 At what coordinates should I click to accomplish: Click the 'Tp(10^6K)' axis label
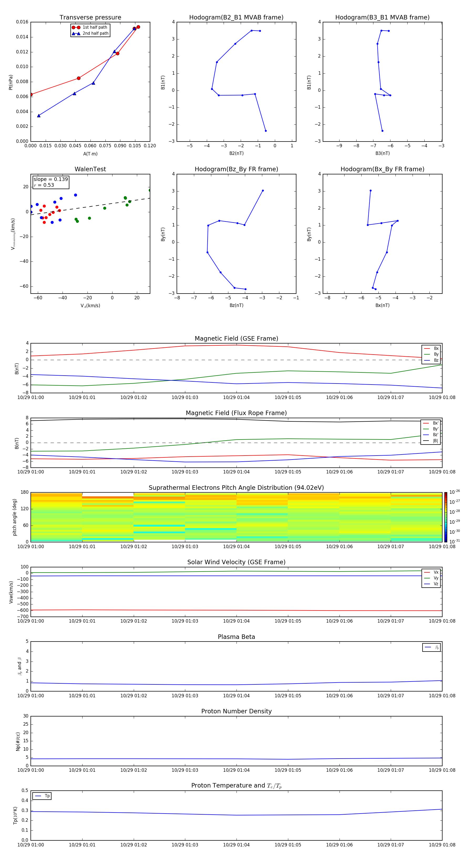tap(15, 815)
